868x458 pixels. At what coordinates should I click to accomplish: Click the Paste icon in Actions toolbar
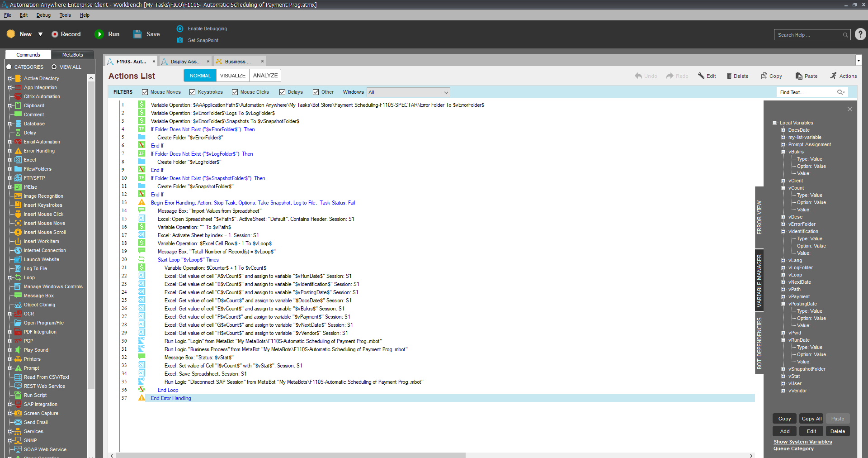(x=799, y=76)
